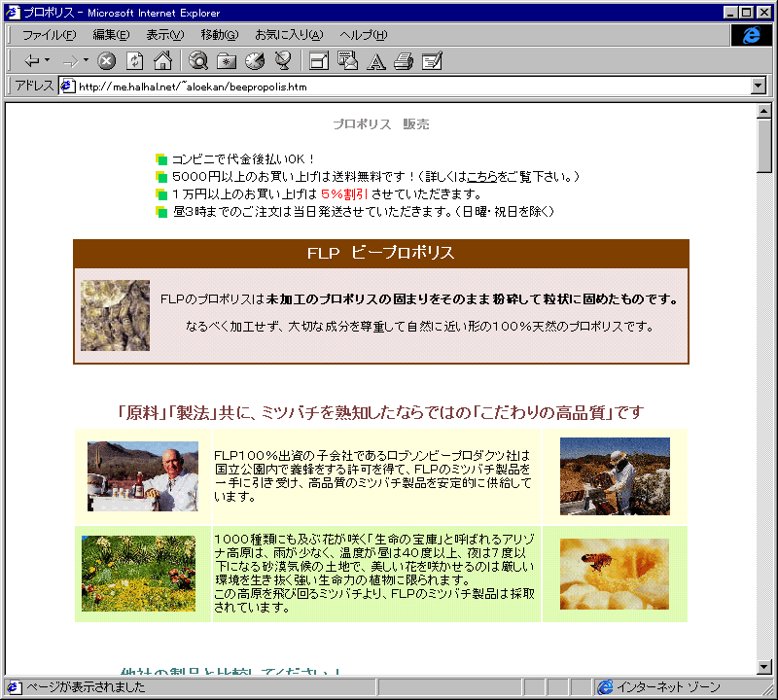Open the Mail toolbar icon

click(347, 61)
